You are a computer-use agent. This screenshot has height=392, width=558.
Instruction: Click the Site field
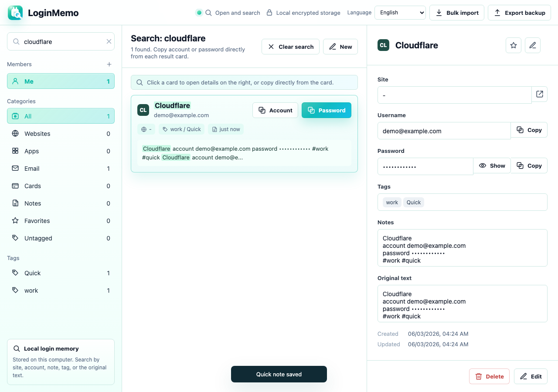pyautogui.click(x=454, y=95)
